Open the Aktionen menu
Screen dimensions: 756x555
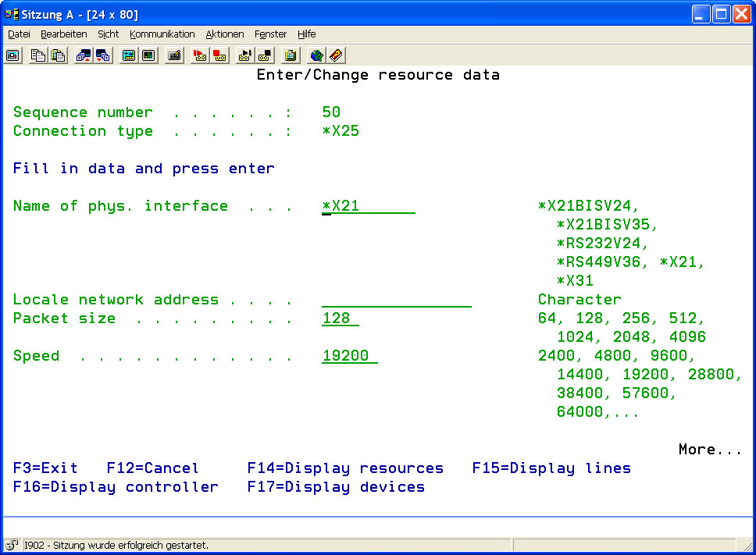pos(225,34)
